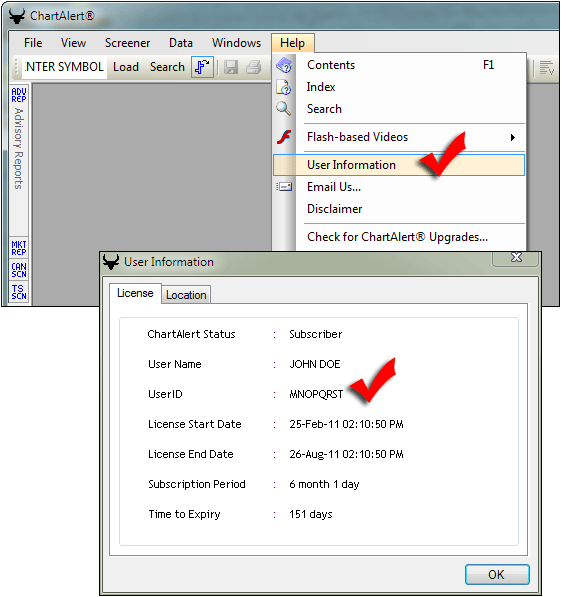Select the License tab
The height and width of the screenshot is (597, 561).
(135, 293)
